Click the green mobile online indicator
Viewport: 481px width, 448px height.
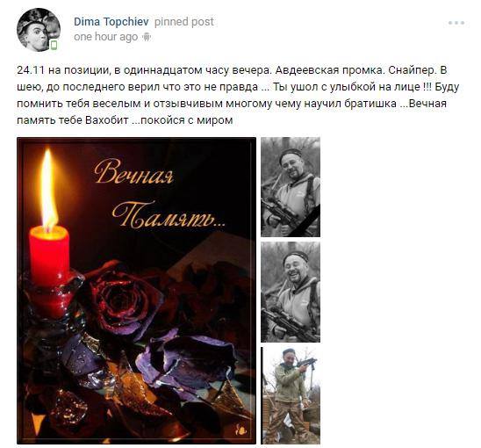[54, 45]
